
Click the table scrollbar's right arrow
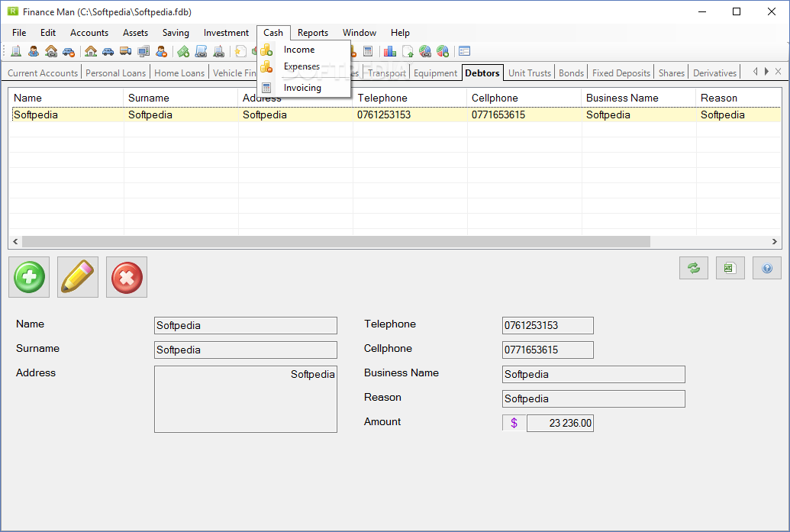[775, 242]
